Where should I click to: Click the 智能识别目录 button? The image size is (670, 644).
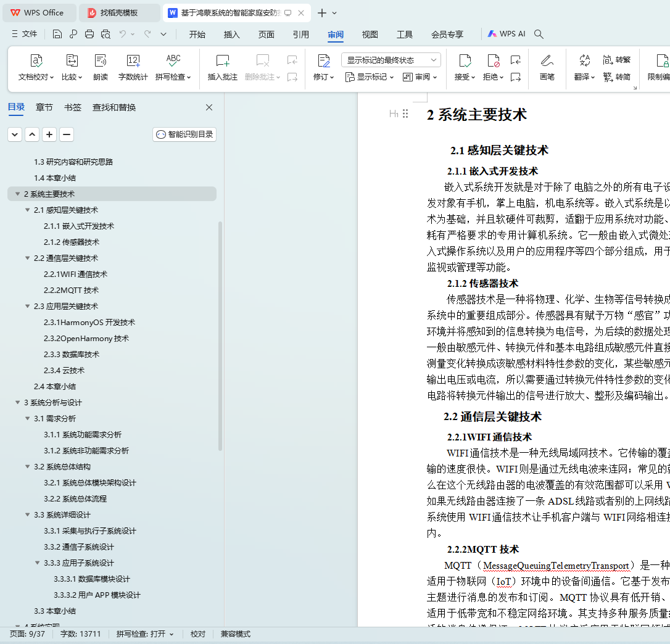click(x=184, y=134)
